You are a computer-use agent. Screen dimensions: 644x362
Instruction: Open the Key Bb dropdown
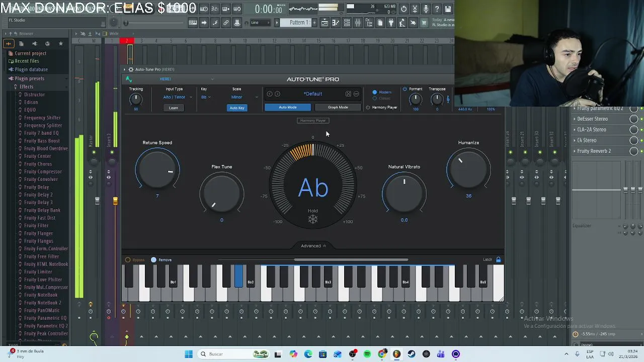tap(206, 97)
